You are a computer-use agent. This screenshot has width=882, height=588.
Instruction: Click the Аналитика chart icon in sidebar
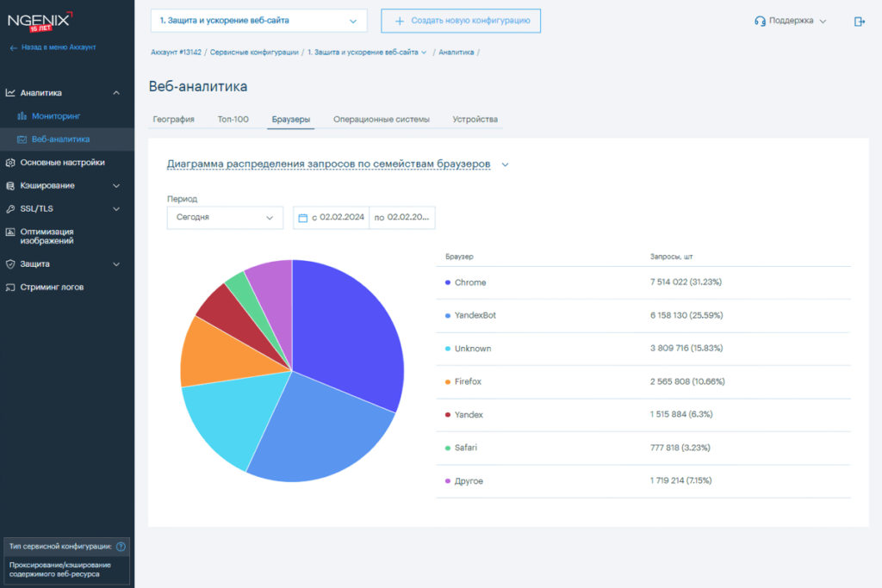pos(10,93)
